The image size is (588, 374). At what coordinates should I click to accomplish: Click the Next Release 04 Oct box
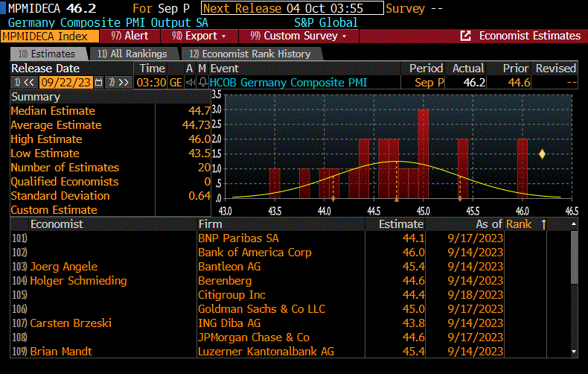pos(292,8)
